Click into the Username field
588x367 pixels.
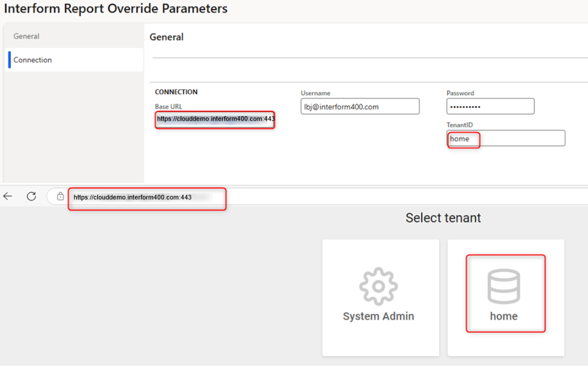tap(360, 106)
